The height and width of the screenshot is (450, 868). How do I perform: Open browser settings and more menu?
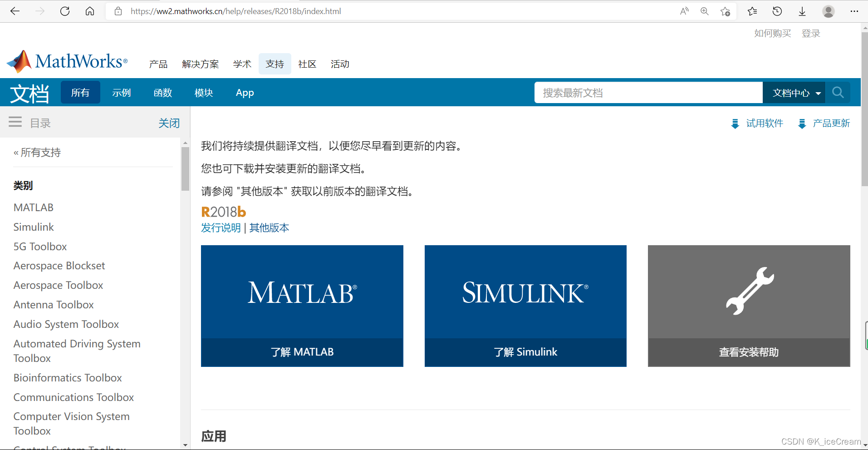tap(854, 11)
